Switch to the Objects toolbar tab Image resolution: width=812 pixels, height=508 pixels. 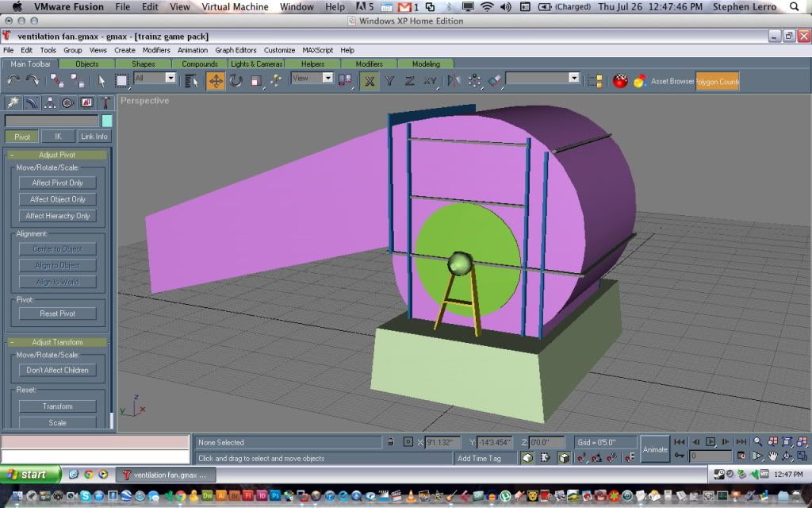coord(87,63)
